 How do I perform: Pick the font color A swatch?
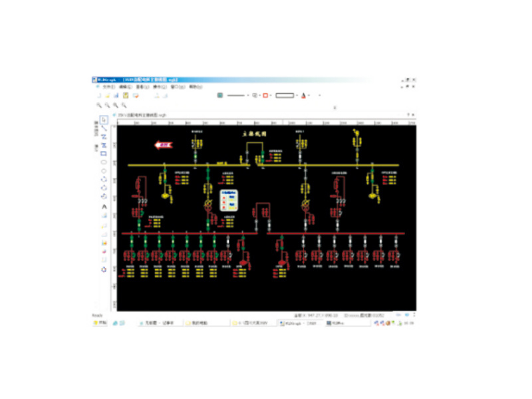[x=303, y=96]
